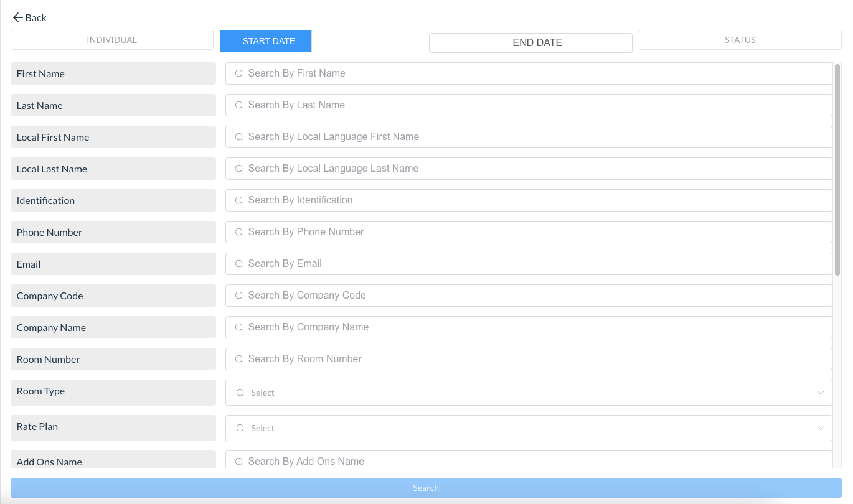Click the search icon in Rate Plan select
Screen dimensions: 853x504
(240, 428)
